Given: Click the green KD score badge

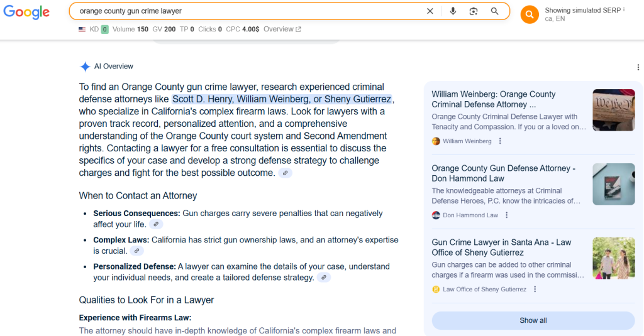Looking at the screenshot, I should (105, 29).
